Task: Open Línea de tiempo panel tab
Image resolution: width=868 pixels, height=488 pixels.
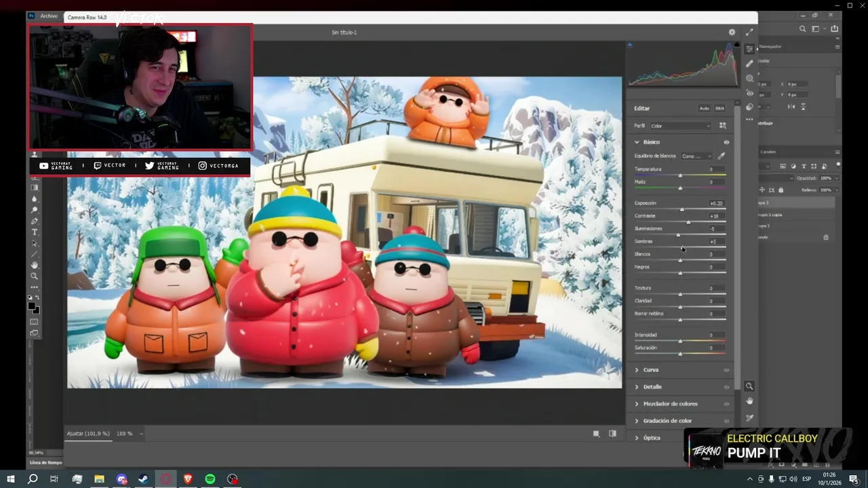Action: point(46,463)
